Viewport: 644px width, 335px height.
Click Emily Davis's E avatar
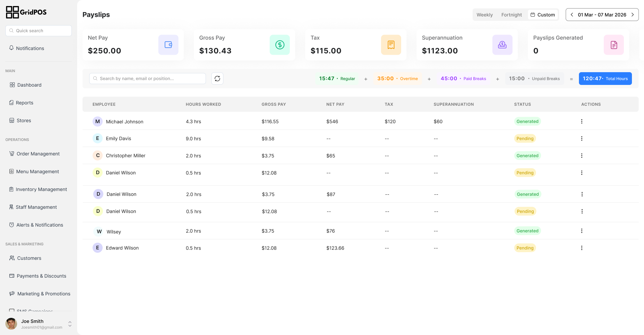pos(98,138)
